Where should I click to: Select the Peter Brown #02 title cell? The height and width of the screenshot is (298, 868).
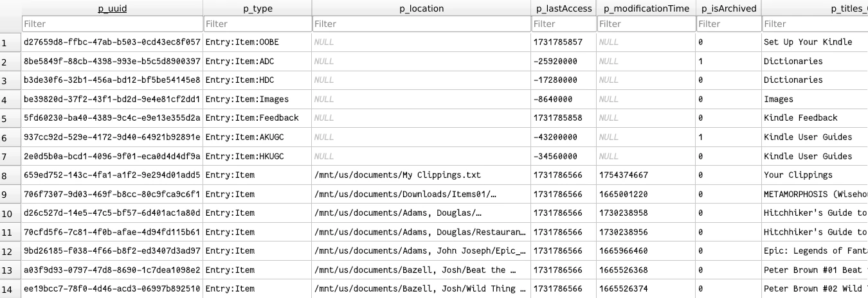[815, 289]
